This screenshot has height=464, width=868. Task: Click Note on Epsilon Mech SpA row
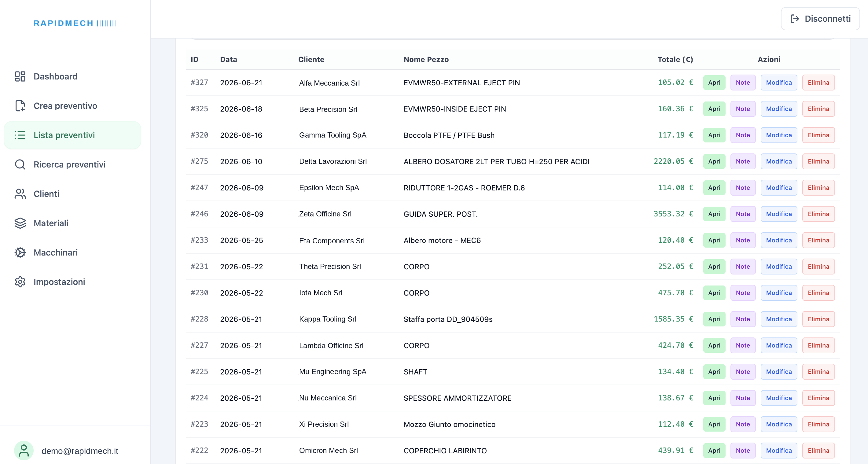click(x=743, y=188)
